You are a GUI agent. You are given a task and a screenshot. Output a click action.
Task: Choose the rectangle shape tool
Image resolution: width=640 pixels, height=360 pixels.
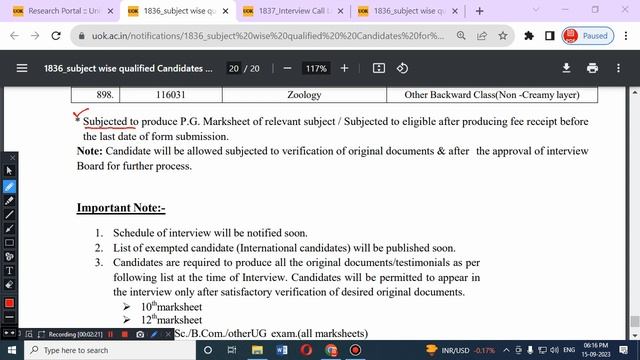tap(9, 243)
